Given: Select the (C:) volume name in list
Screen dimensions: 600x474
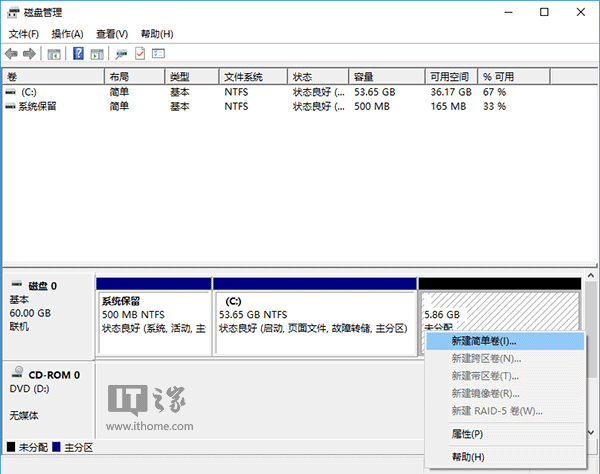Looking at the screenshot, I should tap(29, 92).
